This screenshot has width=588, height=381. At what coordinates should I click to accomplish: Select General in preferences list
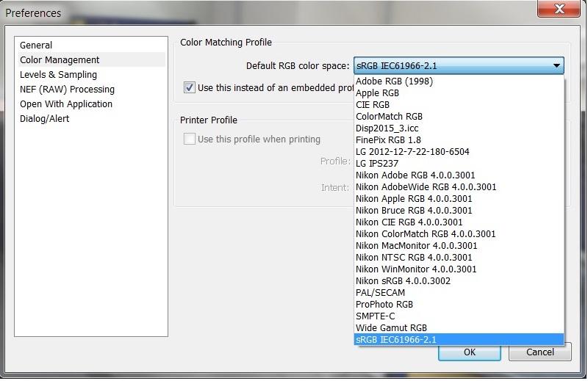(x=91, y=45)
